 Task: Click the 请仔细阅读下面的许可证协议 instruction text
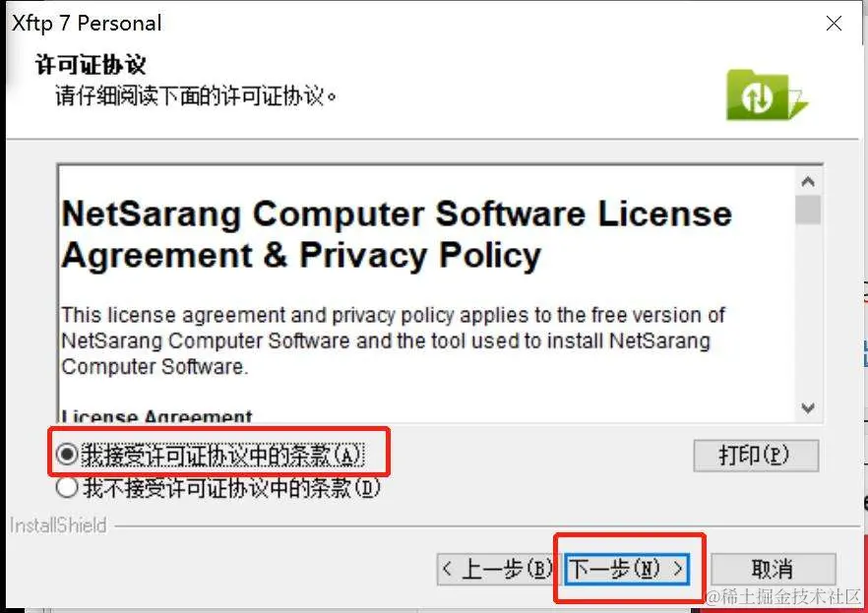[196, 96]
